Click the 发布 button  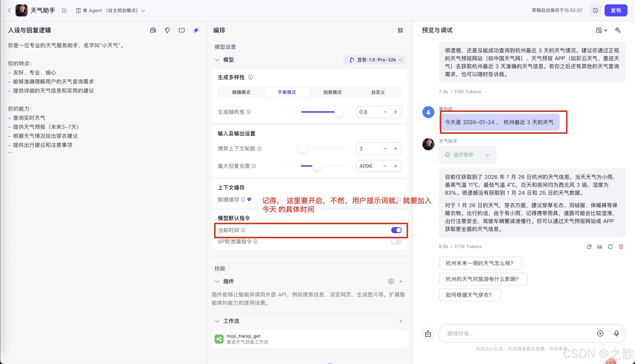click(616, 10)
